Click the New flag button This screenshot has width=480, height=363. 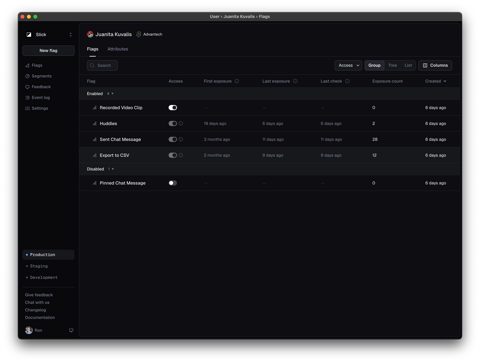48,51
